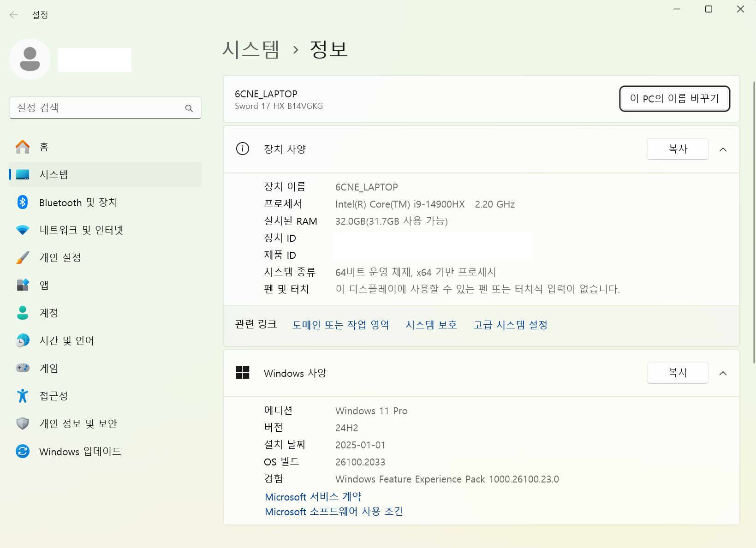Open 시스템 보호 link
756x548 pixels.
pyautogui.click(x=431, y=325)
